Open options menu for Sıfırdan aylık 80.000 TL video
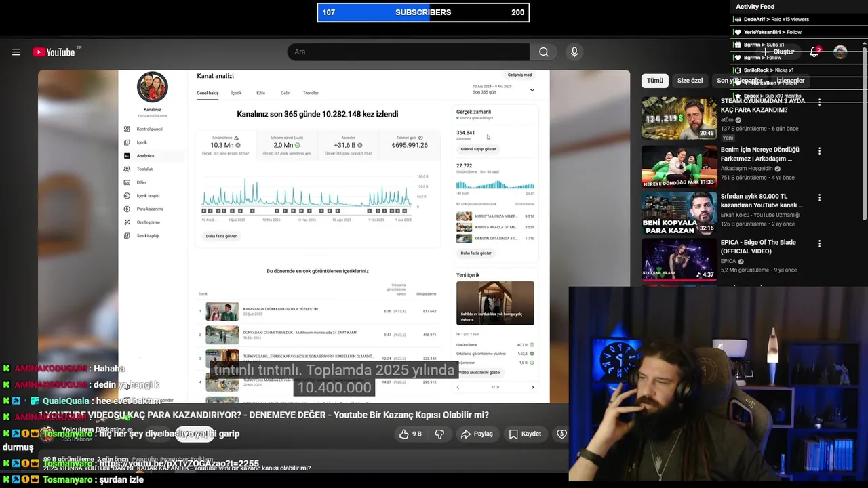The height and width of the screenshot is (488, 868). [819, 198]
